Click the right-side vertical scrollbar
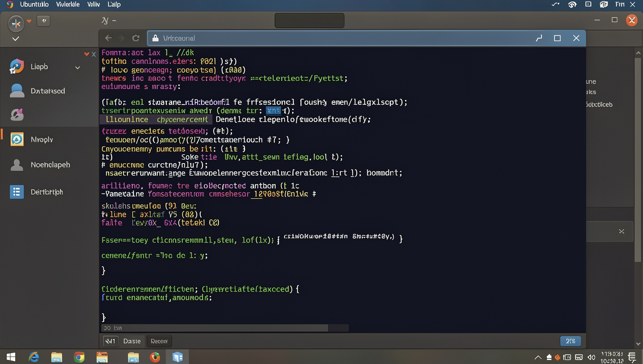Screen dimensions: 643x364 [x=638, y=160]
